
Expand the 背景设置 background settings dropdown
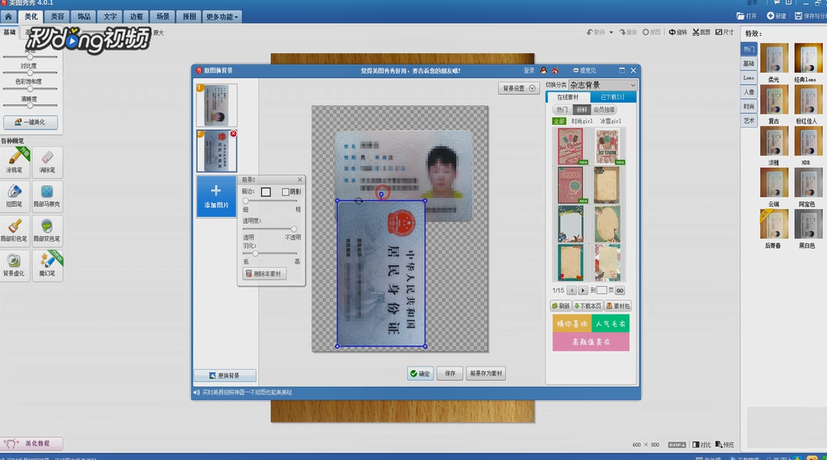519,88
